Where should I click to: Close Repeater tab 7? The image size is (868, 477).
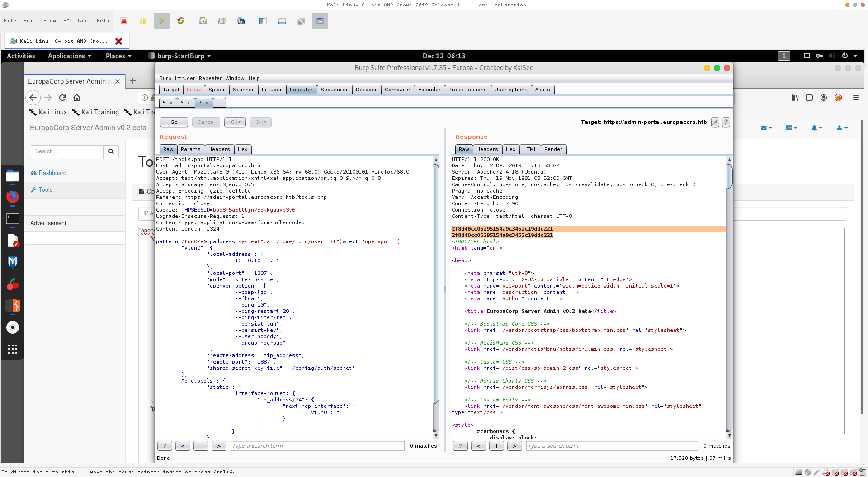click(x=207, y=103)
